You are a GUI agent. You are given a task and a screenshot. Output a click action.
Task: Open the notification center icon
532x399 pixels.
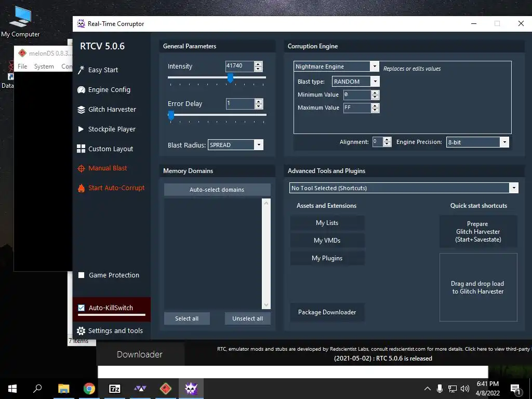point(515,389)
